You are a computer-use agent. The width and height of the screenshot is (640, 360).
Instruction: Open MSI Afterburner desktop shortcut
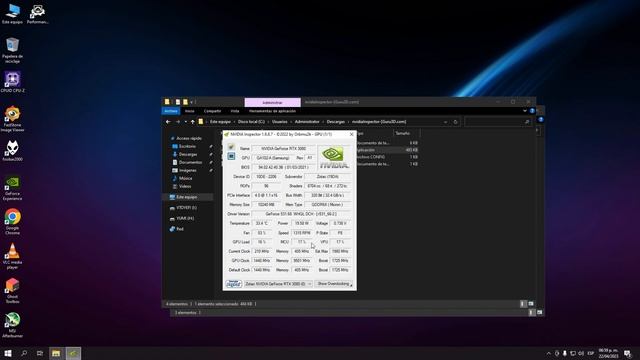point(13,325)
